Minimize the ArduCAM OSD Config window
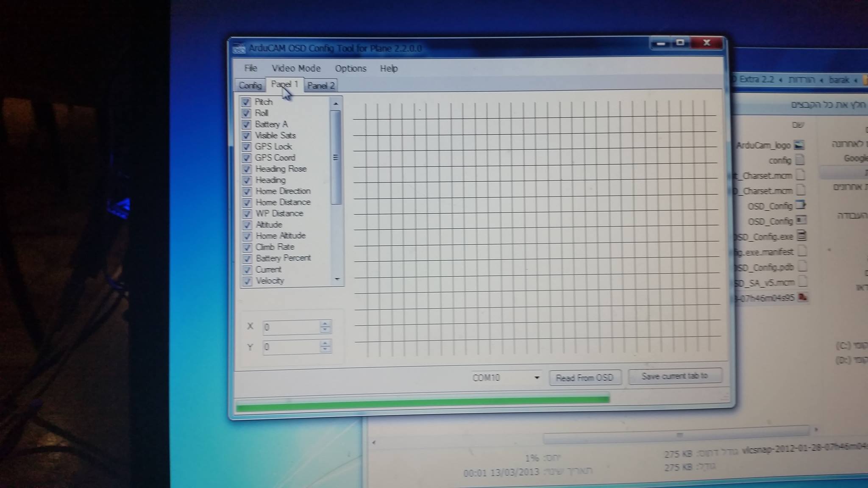Screen dimensions: 868x488 click(x=660, y=43)
